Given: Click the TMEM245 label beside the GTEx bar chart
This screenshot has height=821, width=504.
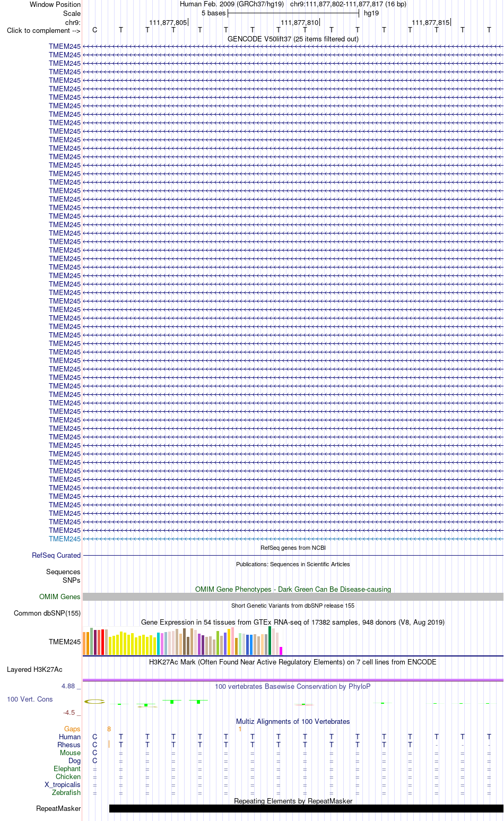Looking at the screenshot, I should point(65,642).
